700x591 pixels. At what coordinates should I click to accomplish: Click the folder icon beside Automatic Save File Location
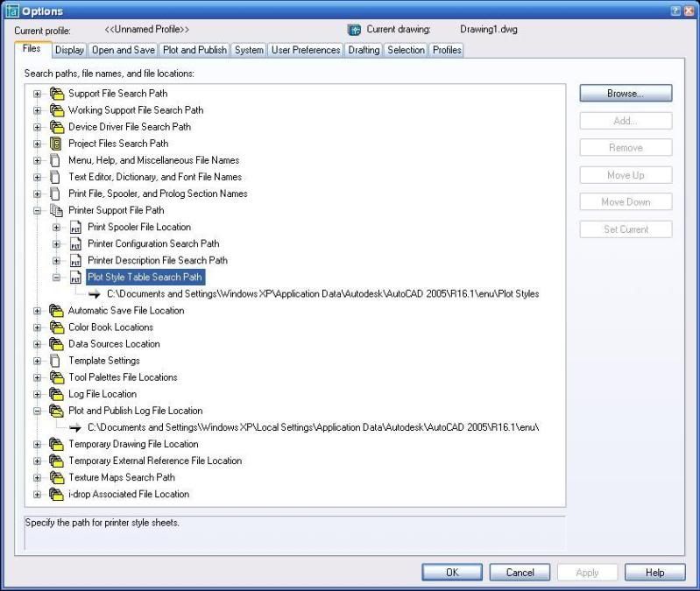point(57,311)
